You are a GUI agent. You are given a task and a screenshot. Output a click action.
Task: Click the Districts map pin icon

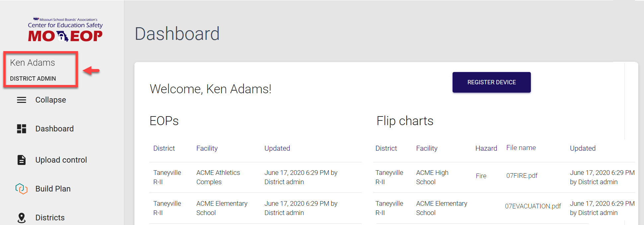[x=22, y=218]
